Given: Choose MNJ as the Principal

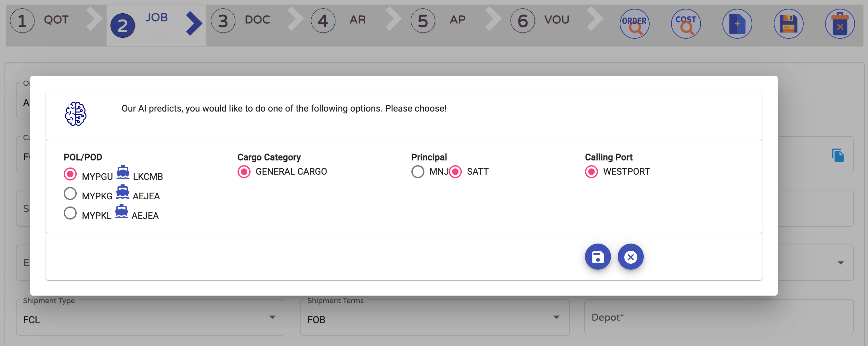Looking at the screenshot, I should pyautogui.click(x=418, y=172).
